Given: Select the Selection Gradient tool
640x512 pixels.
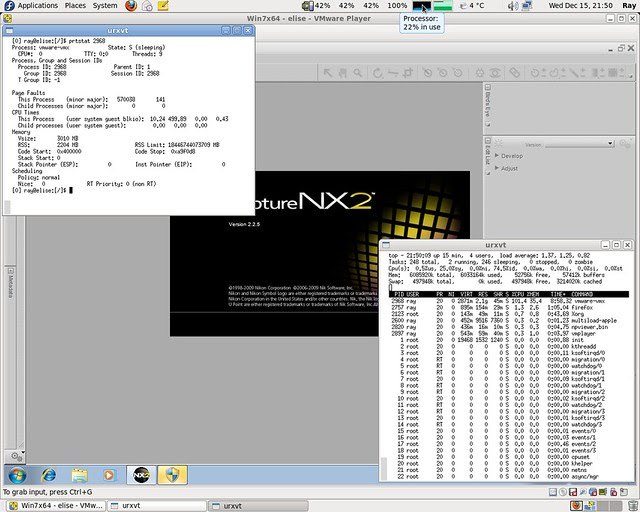Looking at the screenshot, I should tap(598, 73).
